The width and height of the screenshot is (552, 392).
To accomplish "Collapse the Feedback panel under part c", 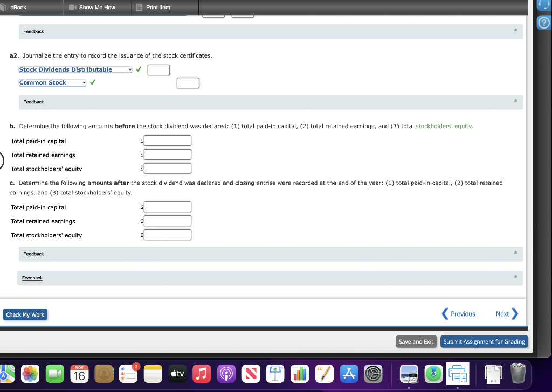I will 515,253.
